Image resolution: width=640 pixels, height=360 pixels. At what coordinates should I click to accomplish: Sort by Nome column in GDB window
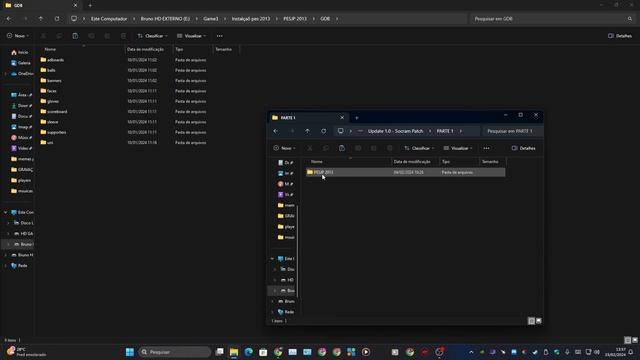(x=50, y=49)
